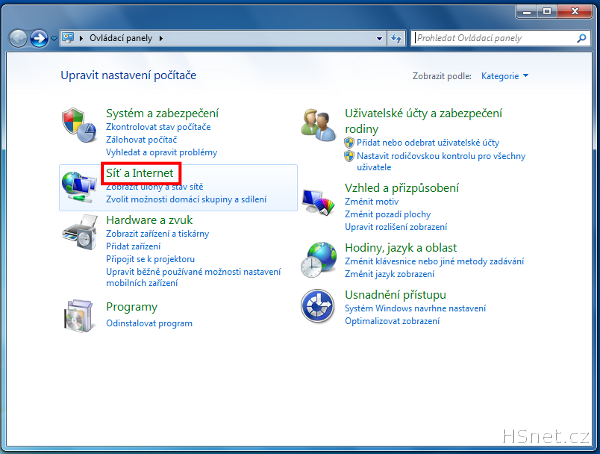Open Nastavit rodičovskou kontrolu pro všechny uživatele

coord(441,162)
